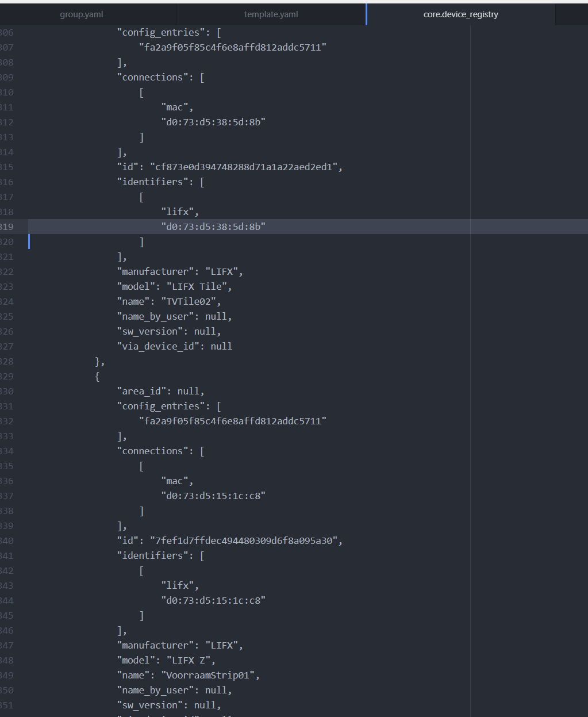Click "name_by_user": null on line 850

[x=175, y=690]
